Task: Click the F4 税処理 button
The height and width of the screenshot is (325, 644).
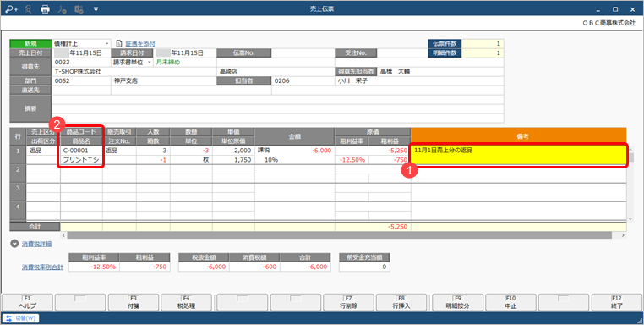Action: (186, 302)
